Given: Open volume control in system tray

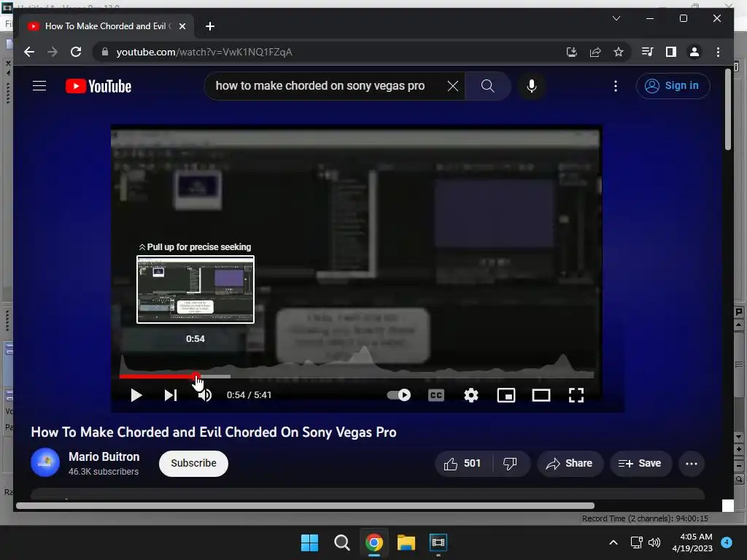Looking at the screenshot, I should click(x=654, y=542).
